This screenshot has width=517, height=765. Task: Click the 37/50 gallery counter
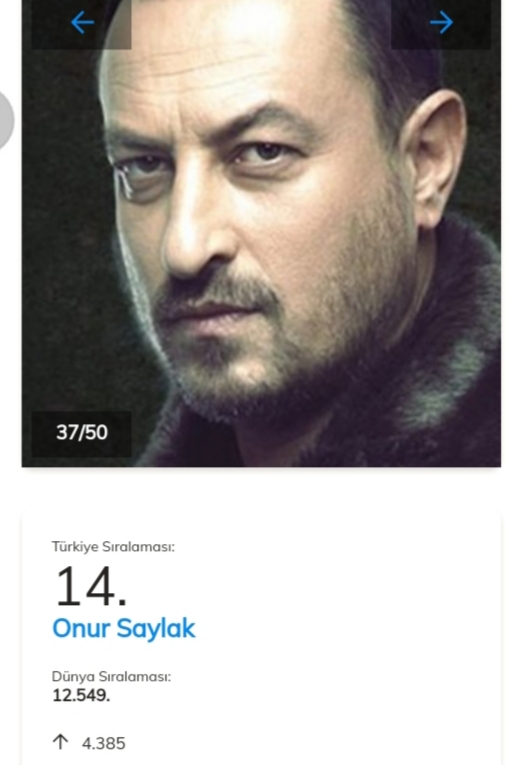[81, 433]
